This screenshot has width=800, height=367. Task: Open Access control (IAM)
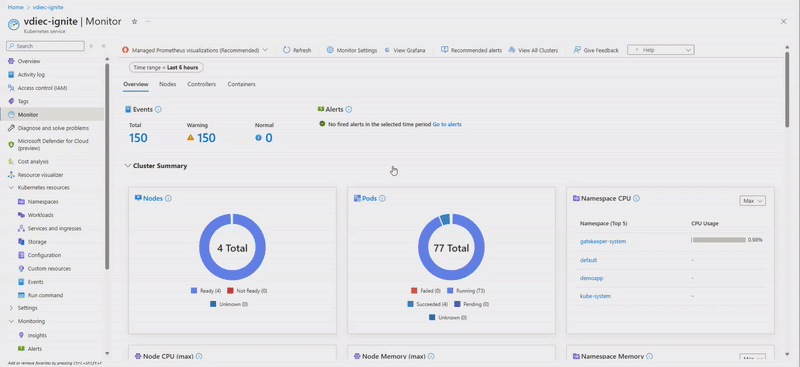[x=42, y=88]
